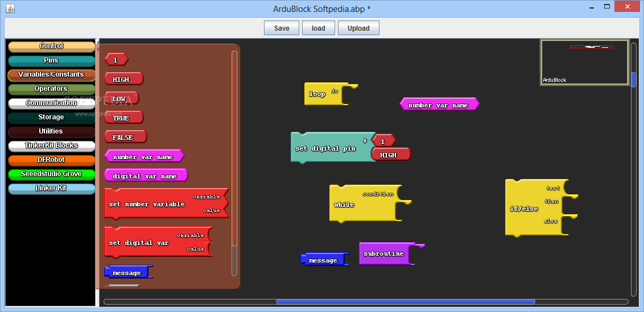Select the set number variable block
Screen dimensions: 644x312
[166, 203]
